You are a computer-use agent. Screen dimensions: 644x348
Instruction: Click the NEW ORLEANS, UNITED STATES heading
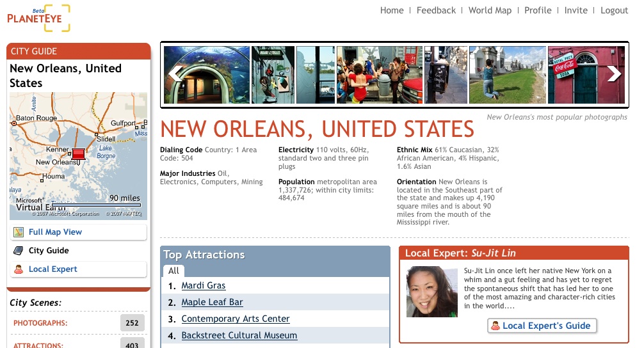tap(317, 129)
